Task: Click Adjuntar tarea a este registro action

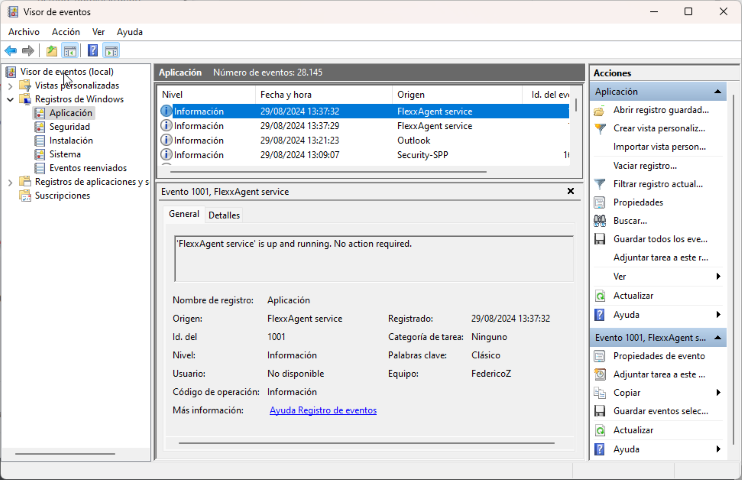Action: click(x=661, y=258)
